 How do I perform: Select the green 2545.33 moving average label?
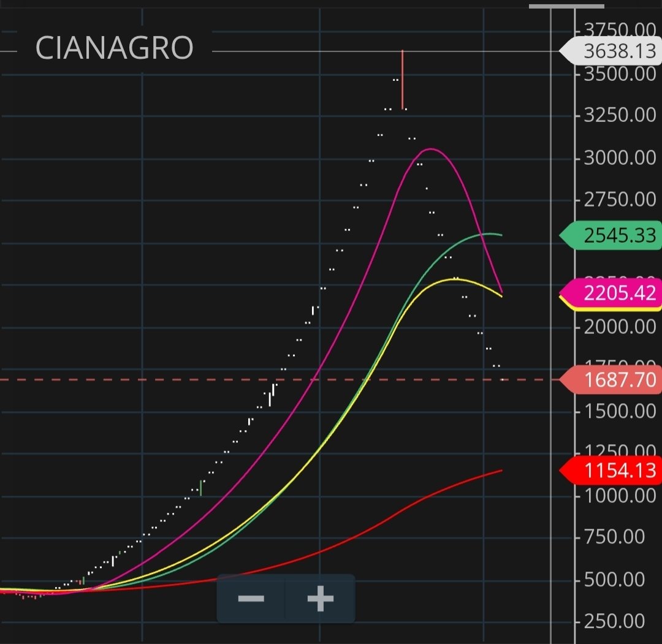click(x=611, y=235)
